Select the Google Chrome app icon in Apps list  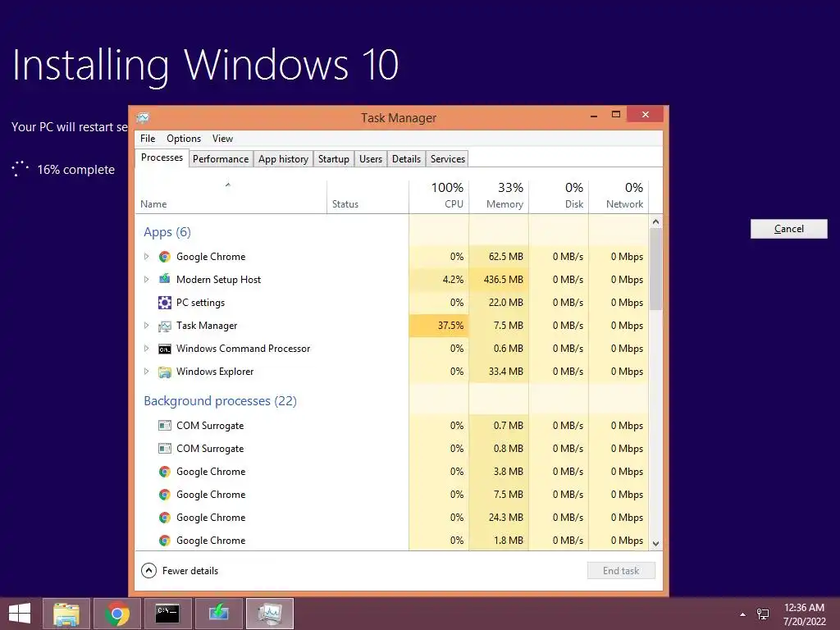164,257
